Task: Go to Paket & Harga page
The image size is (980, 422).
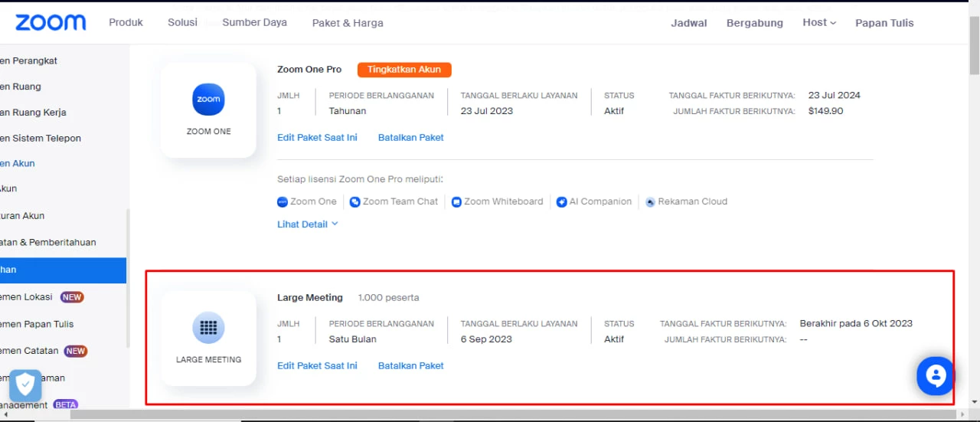Action: [x=348, y=23]
